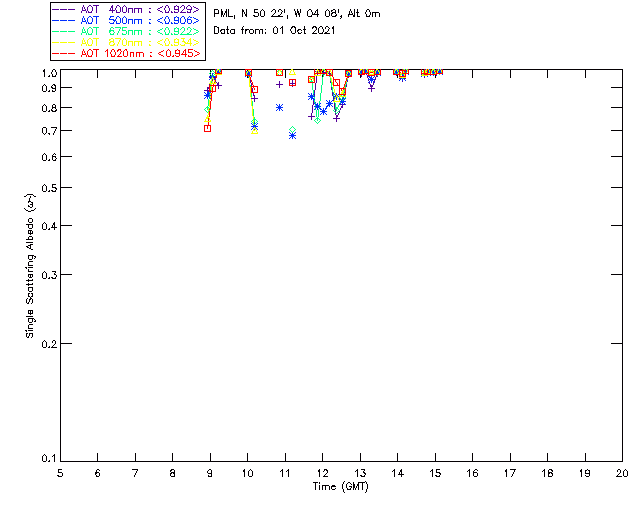The width and height of the screenshot is (640, 512).
Task: Click the 0.4 y-axis tick label
Action: [49, 226]
